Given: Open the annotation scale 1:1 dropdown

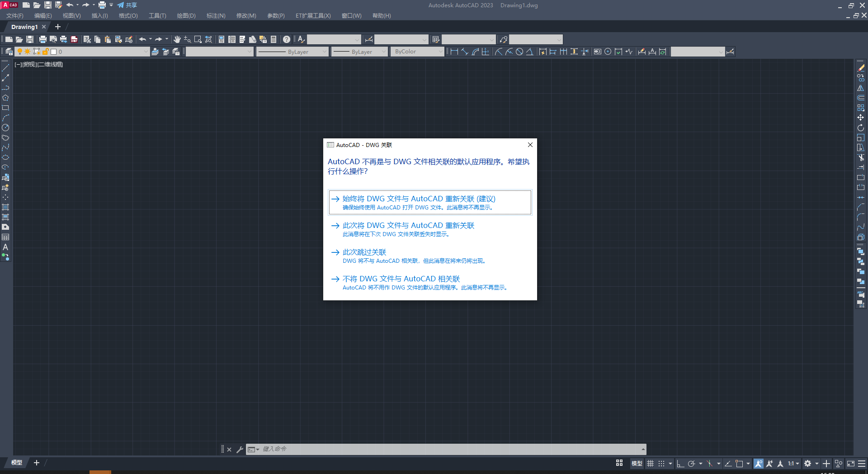Looking at the screenshot, I should pyautogui.click(x=793, y=464).
